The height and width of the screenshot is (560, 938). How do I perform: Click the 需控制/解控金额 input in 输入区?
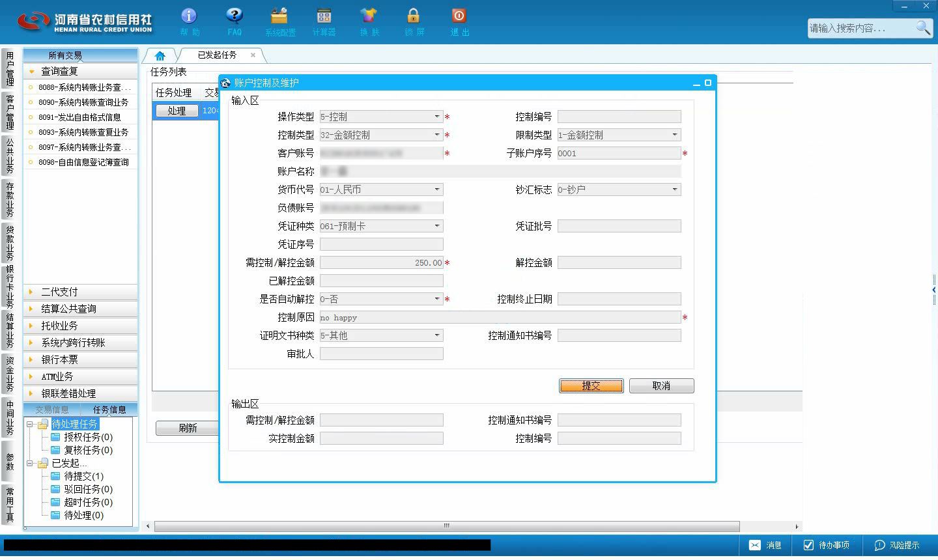[x=381, y=262]
